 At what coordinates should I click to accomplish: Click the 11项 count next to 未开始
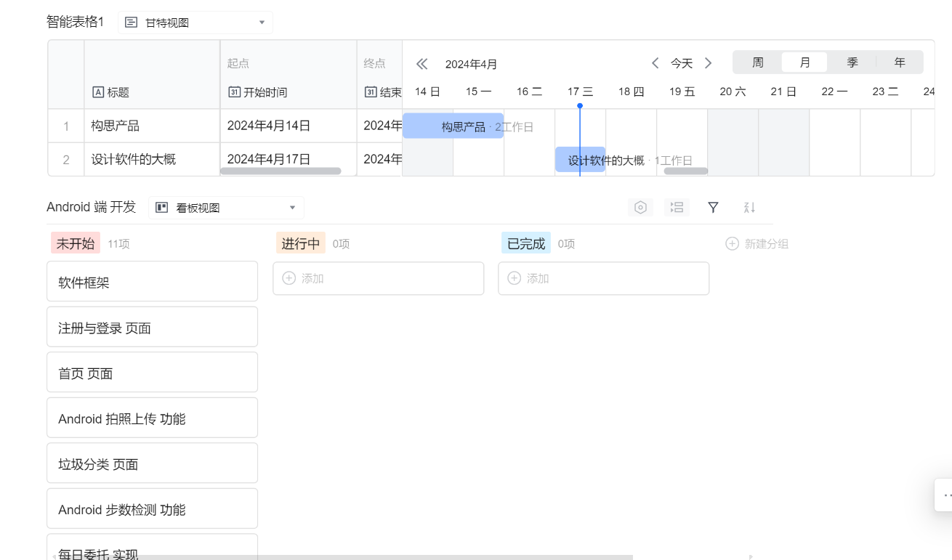coord(119,244)
